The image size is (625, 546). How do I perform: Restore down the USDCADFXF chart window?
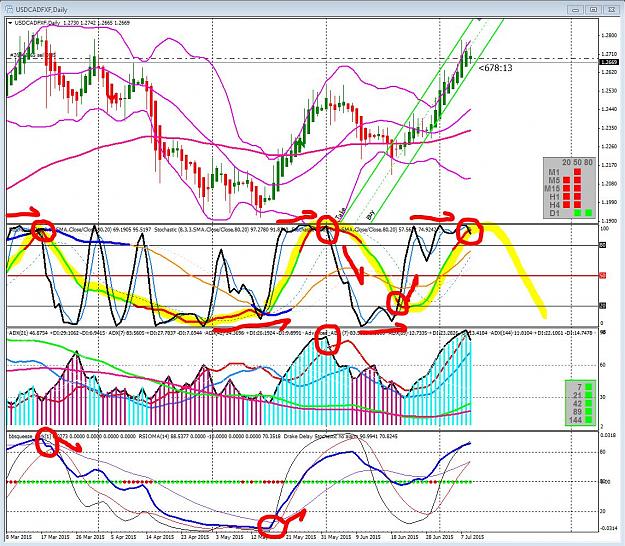593,9
